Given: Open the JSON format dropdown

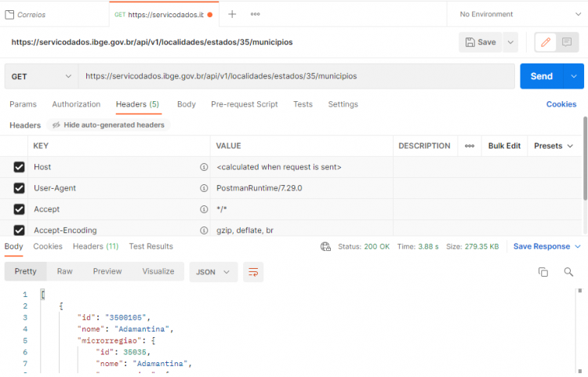Looking at the screenshot, I should point(213,272).
